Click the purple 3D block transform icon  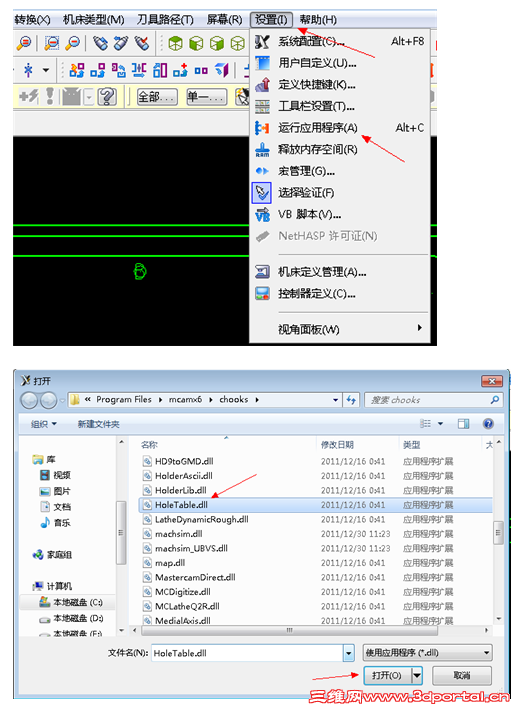pyautogui.click(x=221, y=70)
